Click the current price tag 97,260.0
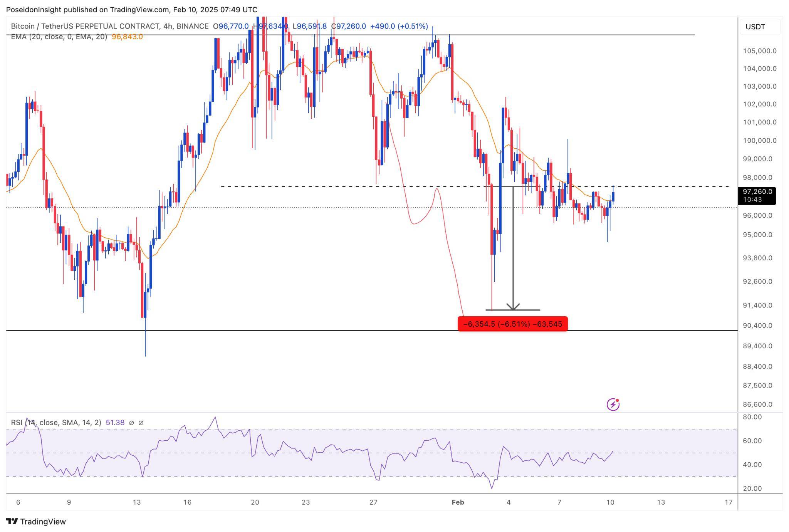The width and height of the screenshot is (789, 532). coord(757,195)
